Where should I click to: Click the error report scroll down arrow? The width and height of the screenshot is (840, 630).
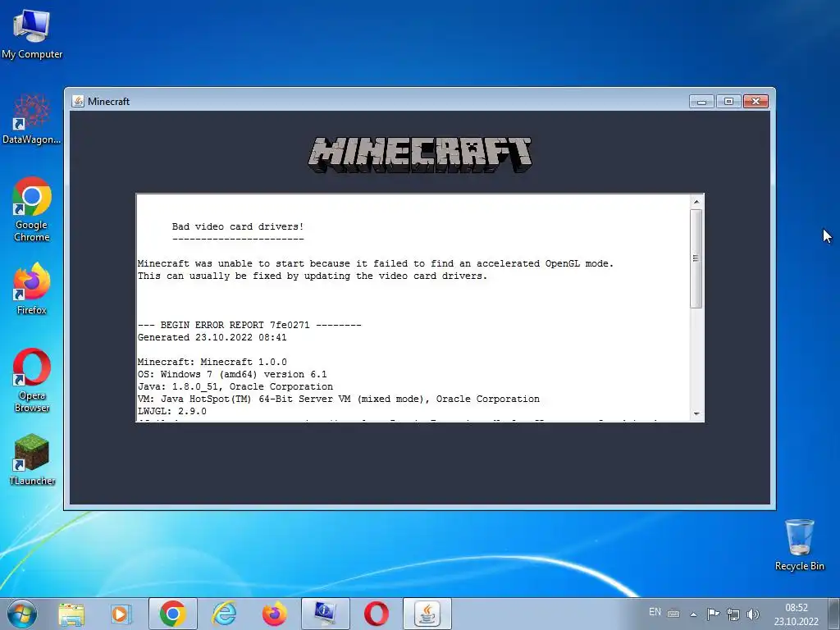tap(696, 413)
